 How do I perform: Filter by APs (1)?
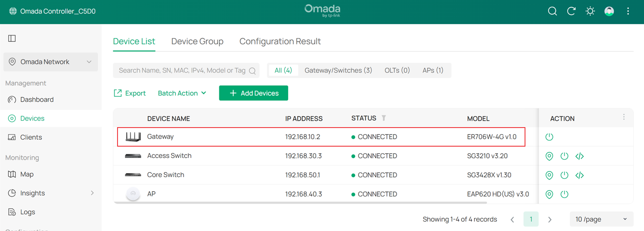point(433,70)
